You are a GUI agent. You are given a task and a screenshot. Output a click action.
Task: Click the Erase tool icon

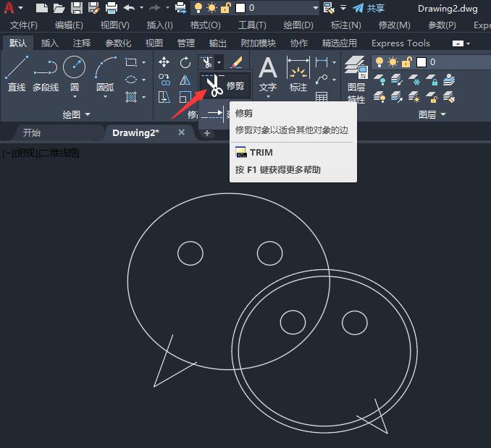(236, 62)
